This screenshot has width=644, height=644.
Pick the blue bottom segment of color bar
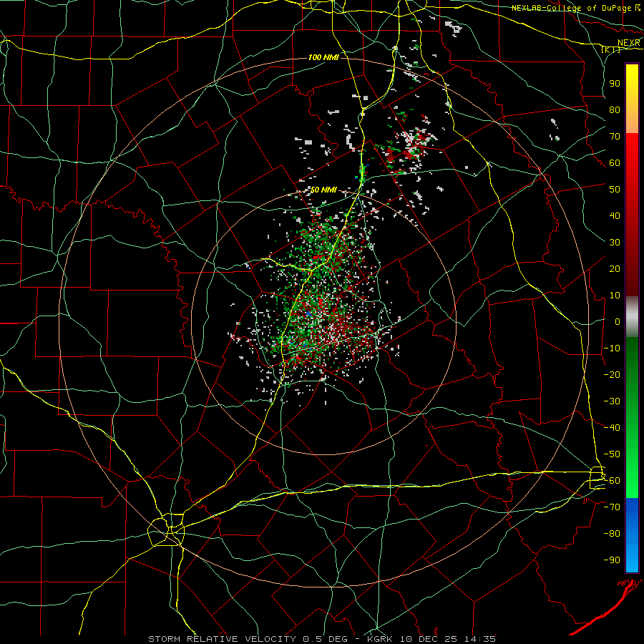[x=632, y=535]
